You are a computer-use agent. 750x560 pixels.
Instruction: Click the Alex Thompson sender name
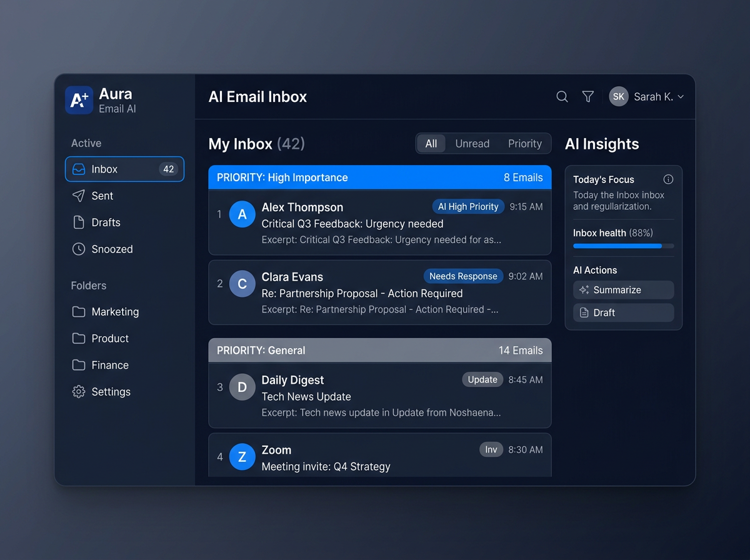click(302, 207)
